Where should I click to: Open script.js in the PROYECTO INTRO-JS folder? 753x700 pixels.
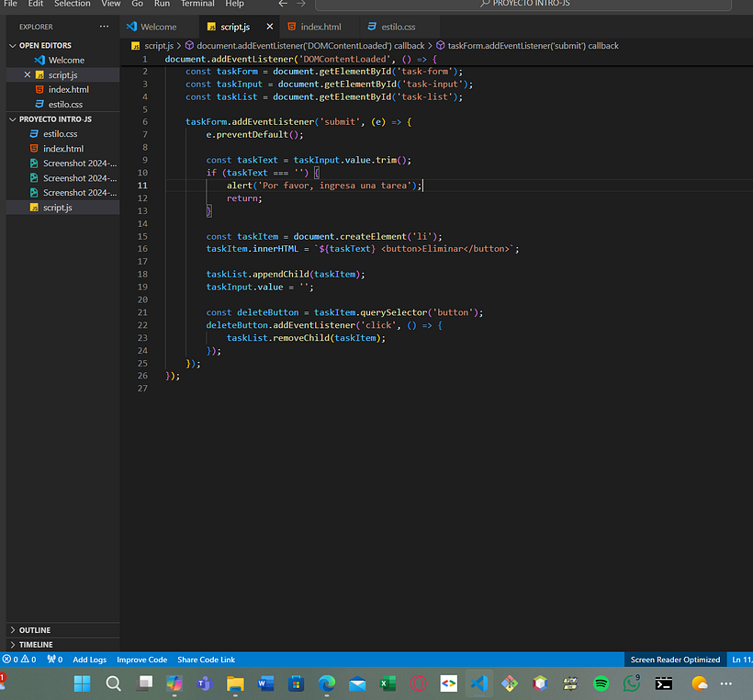pos(63,208)
